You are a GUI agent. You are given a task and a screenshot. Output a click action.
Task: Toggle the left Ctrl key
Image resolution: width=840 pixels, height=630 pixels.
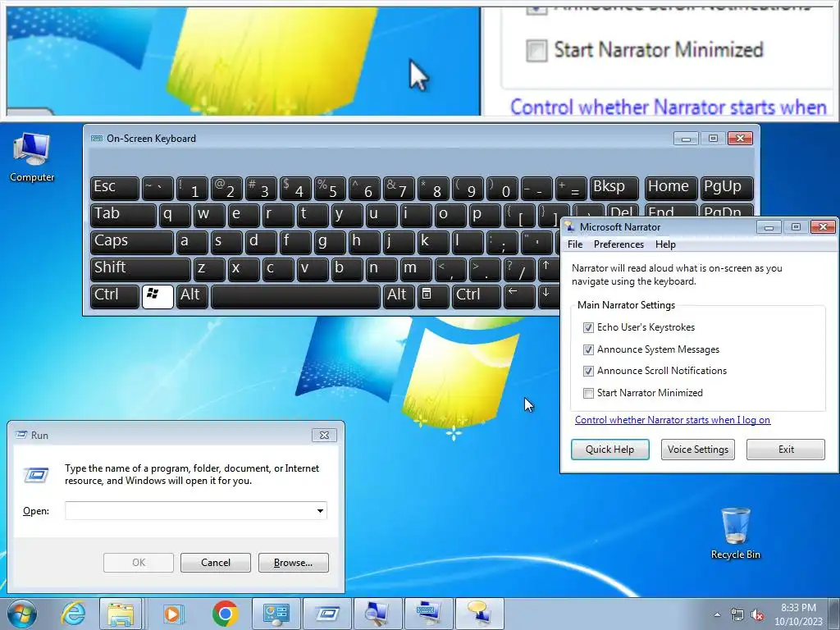tap(115, 296)
